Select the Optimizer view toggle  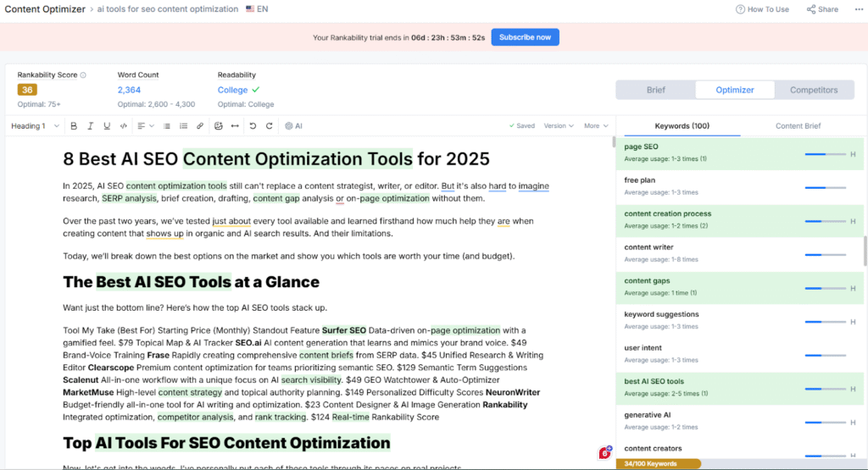[734, 90]
